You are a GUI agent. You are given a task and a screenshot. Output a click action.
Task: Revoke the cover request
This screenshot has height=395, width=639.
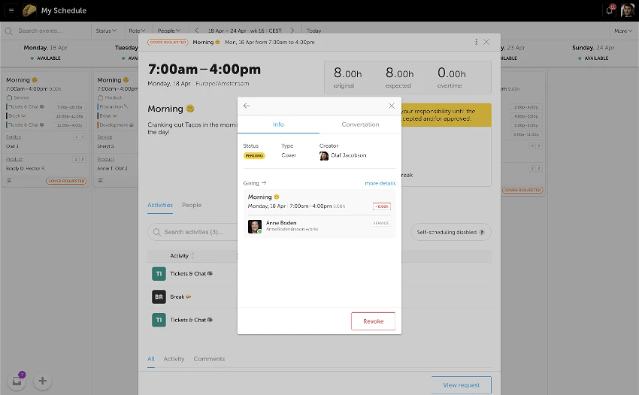pos(373,321)
